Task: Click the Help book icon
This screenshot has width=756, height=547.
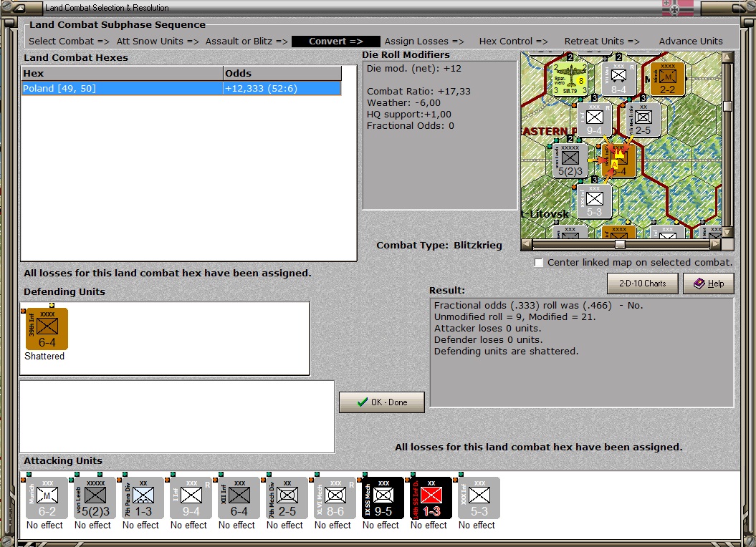Action: 699,284
